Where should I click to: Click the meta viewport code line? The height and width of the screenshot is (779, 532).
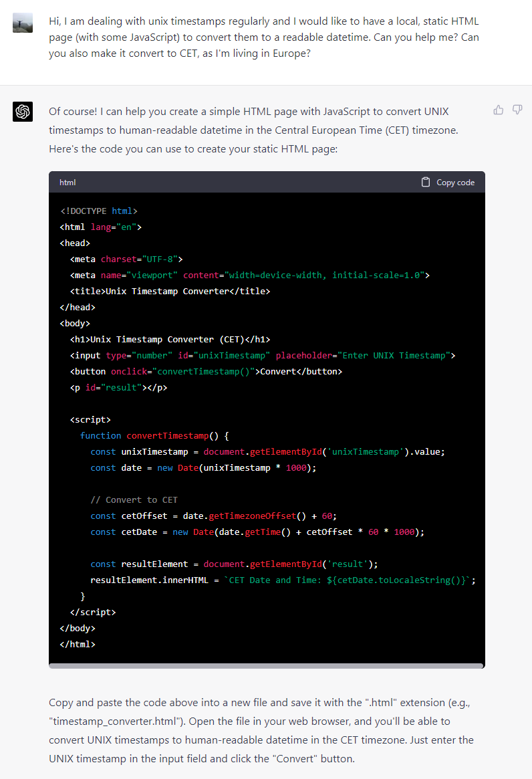click(x=250, y=275)
